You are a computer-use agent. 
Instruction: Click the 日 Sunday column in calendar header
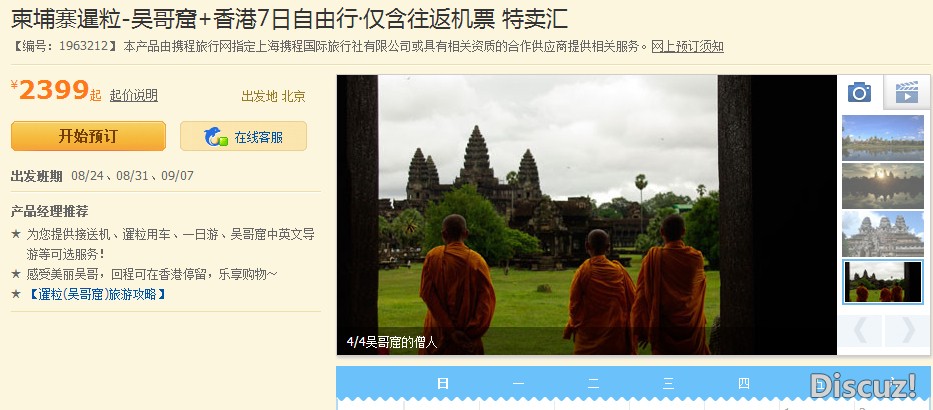[x=442, y=383]
